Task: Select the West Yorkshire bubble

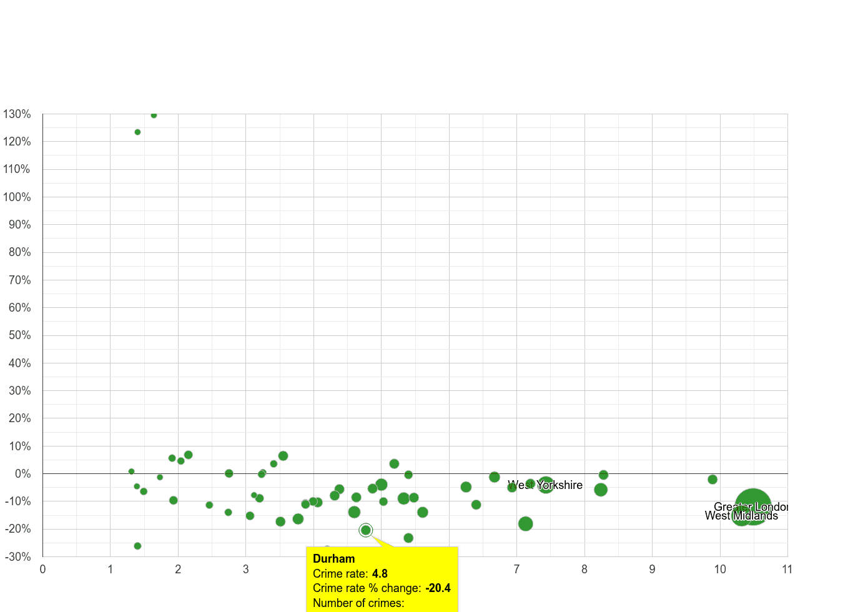Action: (x=546, y=485)
